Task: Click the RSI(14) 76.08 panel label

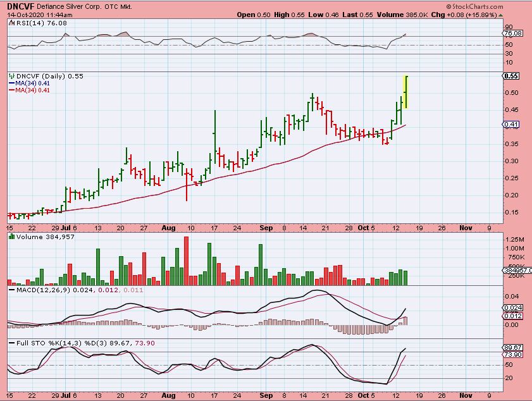Action: tap(41, 23)
